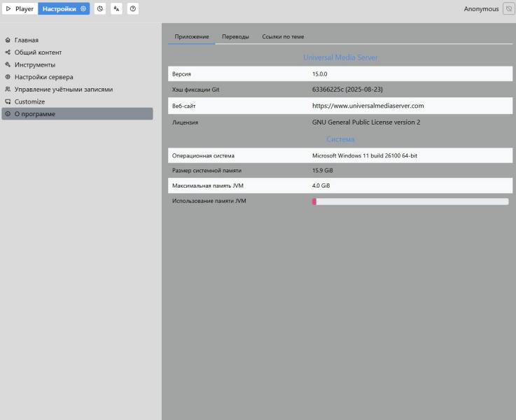Open Инструменты via the tools icon
Viewport: 516px width, 420px height.
click(8, 65)
